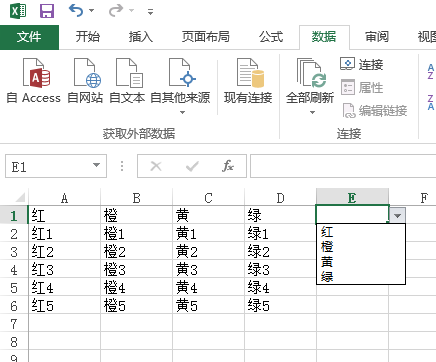
Task: Customize the Quick Access Toolbar
Action: pos(150,12)
